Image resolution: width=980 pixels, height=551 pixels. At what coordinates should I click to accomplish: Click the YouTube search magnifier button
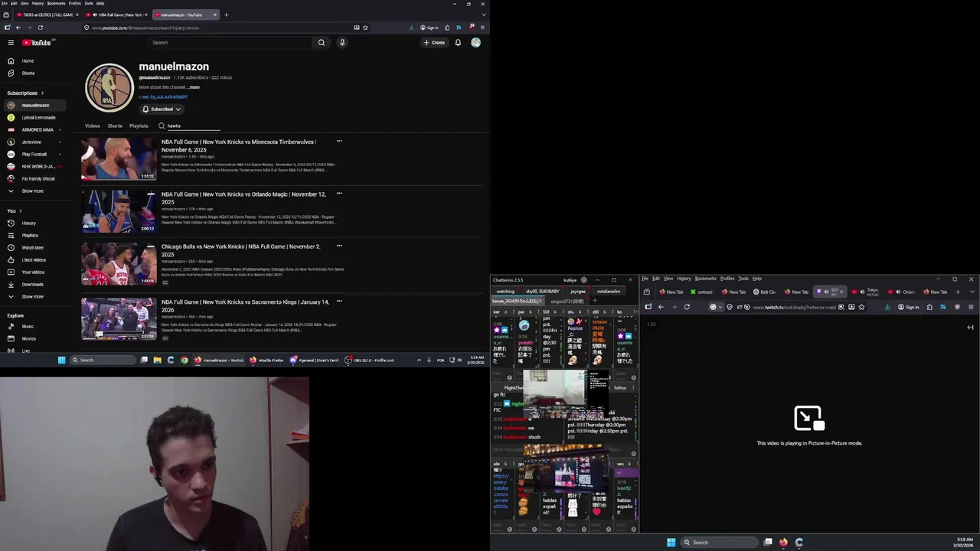click(322, 43)
